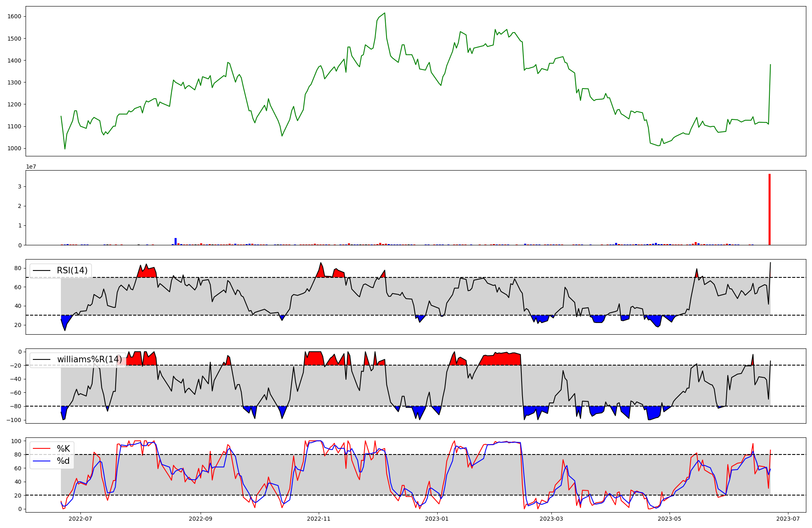Click the 100 tick on stochastic axis
The height and width of the screenshot is (528, 812).
click(x=16, y=441)
